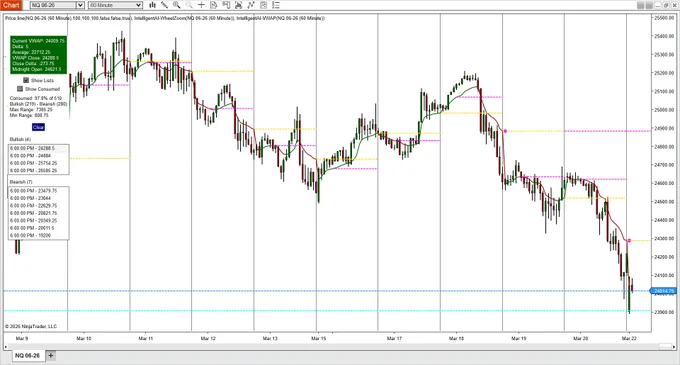Click the Mar 15 date axis label

coord(318,339)
